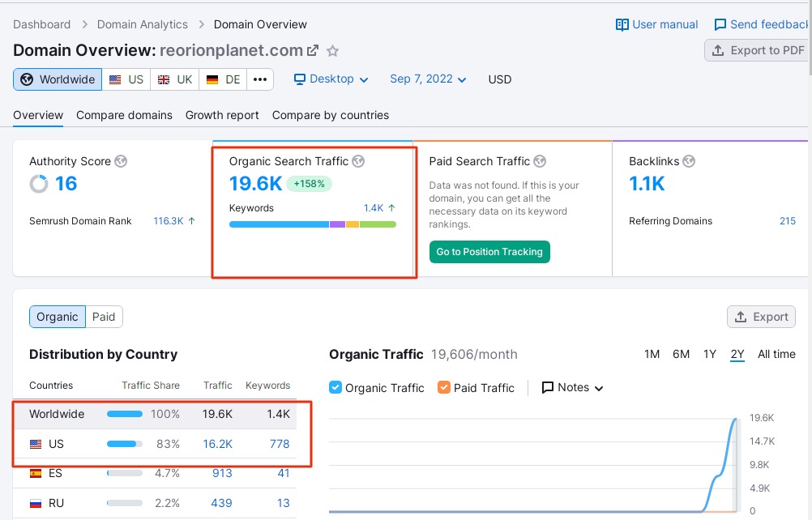Click the User manual book icon
812x520 pixels.
coord(622,25)
